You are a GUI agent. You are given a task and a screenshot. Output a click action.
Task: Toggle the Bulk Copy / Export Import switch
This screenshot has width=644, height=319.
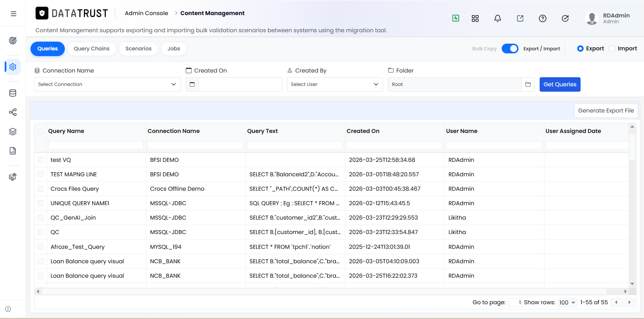(x=510, y=49)
